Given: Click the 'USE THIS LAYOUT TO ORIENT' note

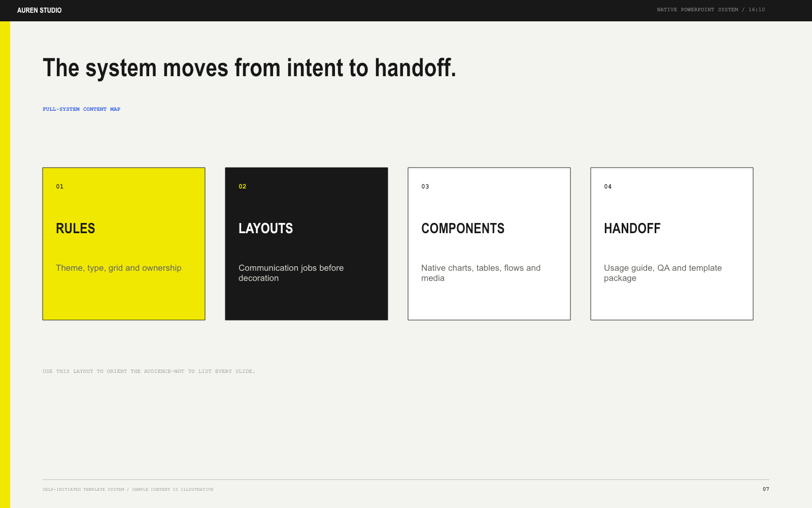Looking at the screenshot, I should pyautogui.click(x=149, y=371).
